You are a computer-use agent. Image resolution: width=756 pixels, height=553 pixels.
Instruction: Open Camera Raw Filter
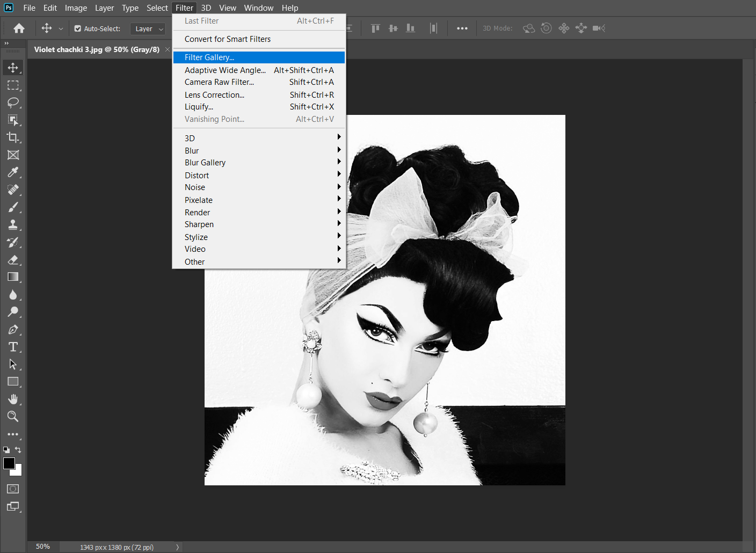click(x=259, y=82)
